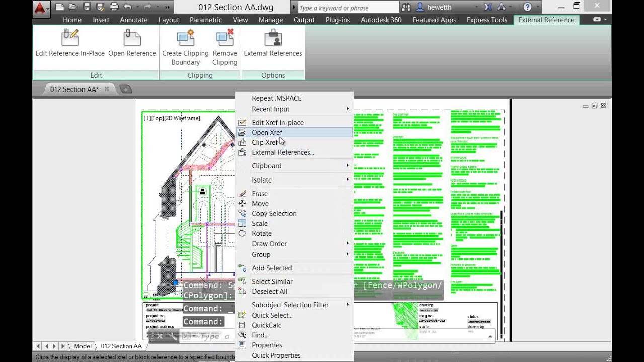Click the Save icon in quick access toolbar
The width and height of the screenshot is (644, 362).
(x=87, y=7)
